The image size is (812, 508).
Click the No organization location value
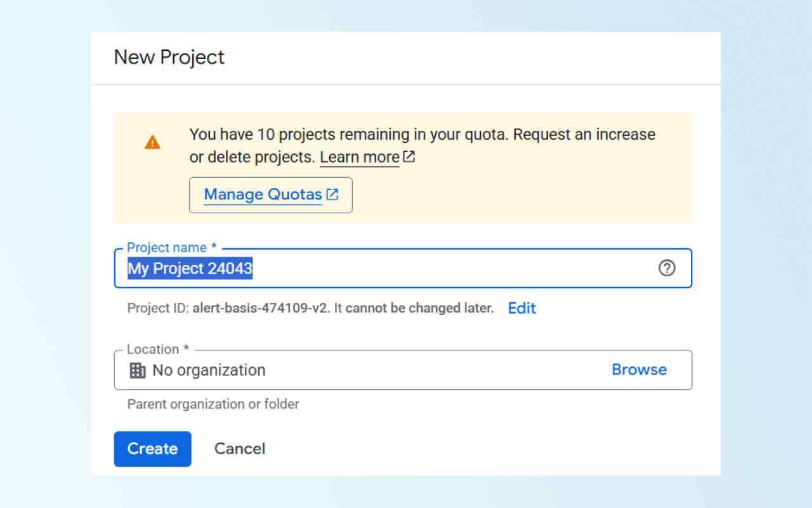pyautogui.click(x=209, y=370)
